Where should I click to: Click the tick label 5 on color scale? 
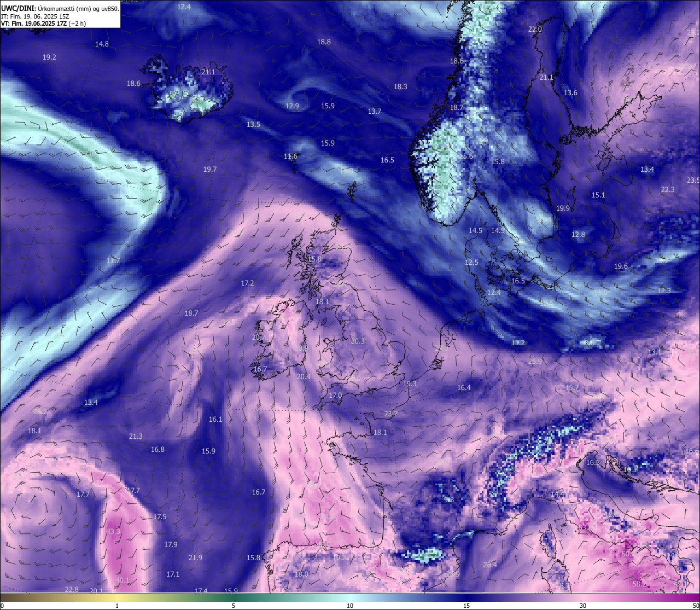click(x=234, y=605)
